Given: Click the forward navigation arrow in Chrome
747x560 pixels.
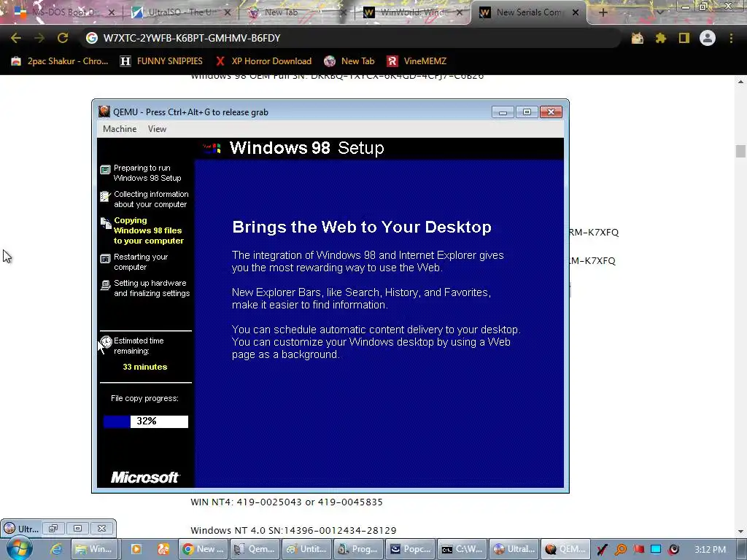Looking at the screenshot, I should (x=39, y=38).
